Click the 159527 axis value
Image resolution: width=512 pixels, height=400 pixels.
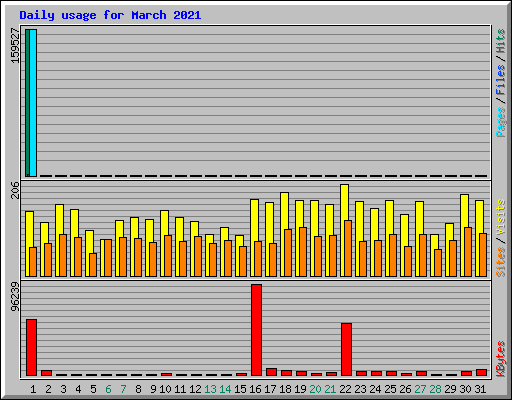[15, 46]
